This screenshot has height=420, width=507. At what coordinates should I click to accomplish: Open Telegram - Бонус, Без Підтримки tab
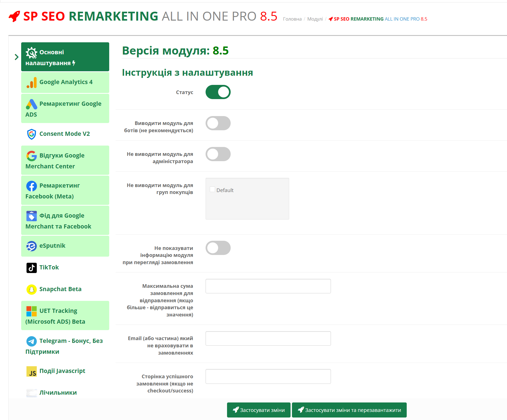(65, 346)
